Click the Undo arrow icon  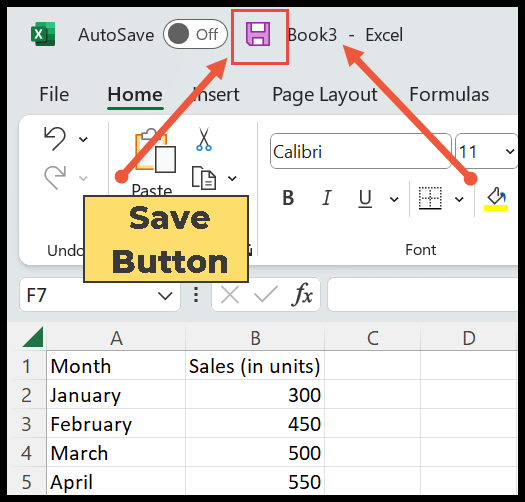click(55, 138)
